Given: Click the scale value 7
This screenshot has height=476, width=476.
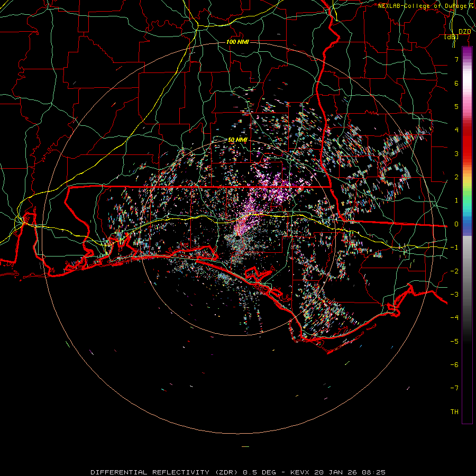Looking at the screenshot, I should 456,59.
